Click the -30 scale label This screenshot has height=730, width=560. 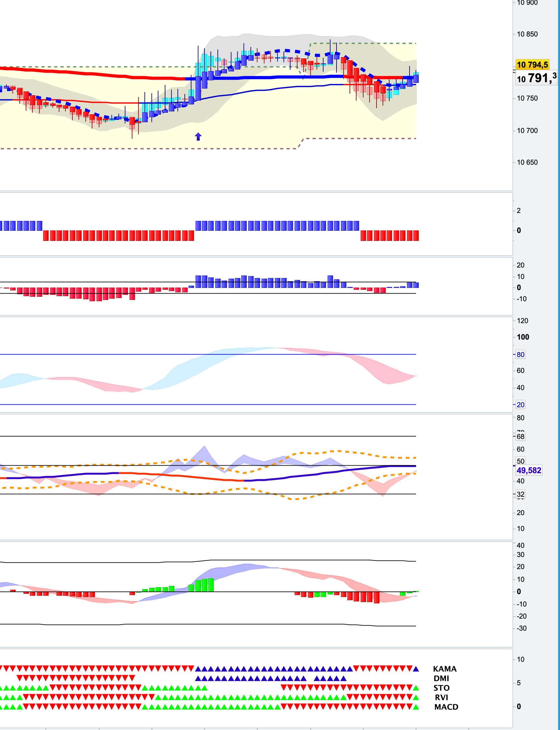522,628
